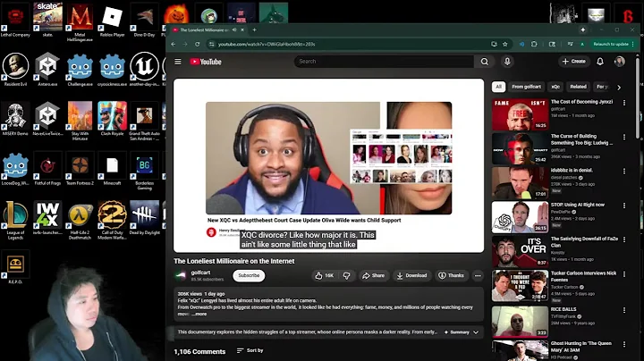Launch R.E.P.O. desktop shortcut

(15, 266)
